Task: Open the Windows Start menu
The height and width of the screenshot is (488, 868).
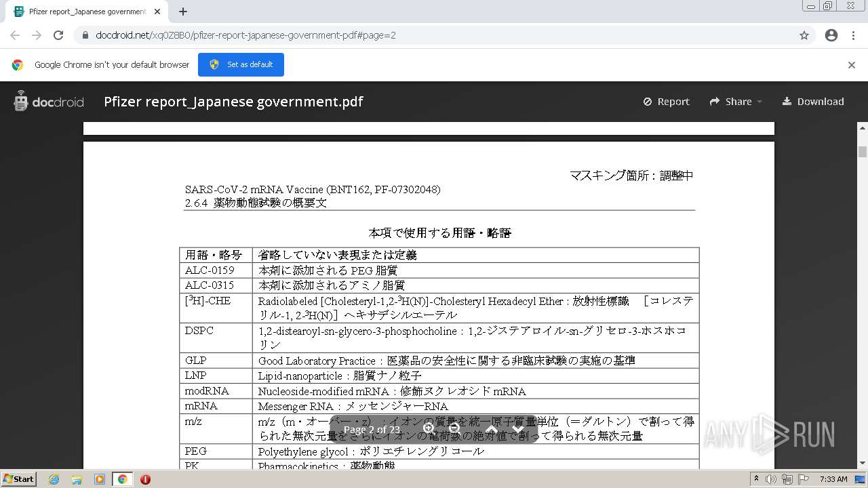Action: pyautogui.click(x=18, y=479)
